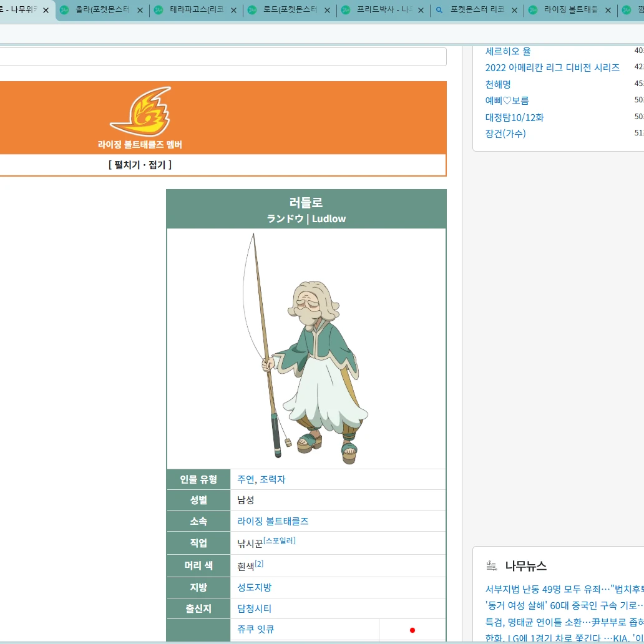644x644 pixels.
Task: Click the 조력자 character type link
Action: tap(273, 479)
